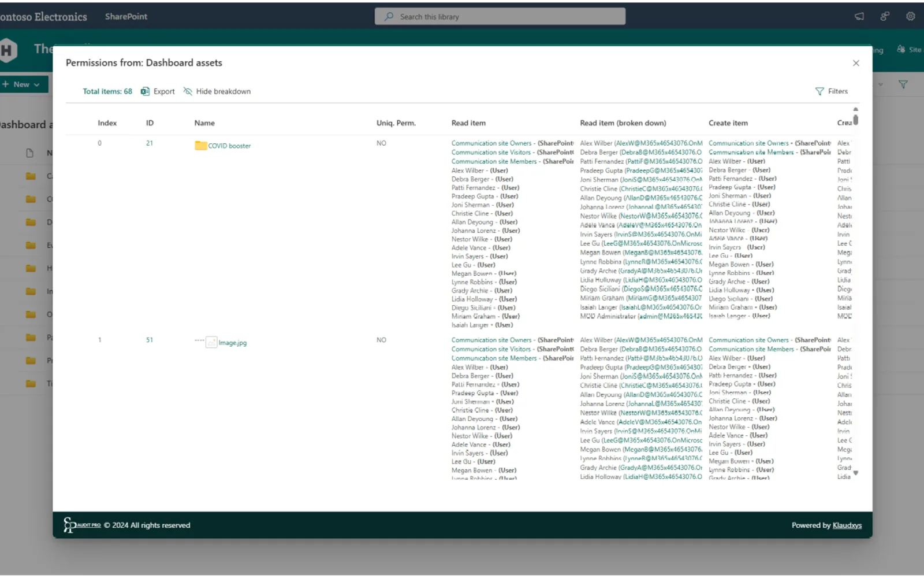Open the COVID booster folder name link

click(229, 146)
